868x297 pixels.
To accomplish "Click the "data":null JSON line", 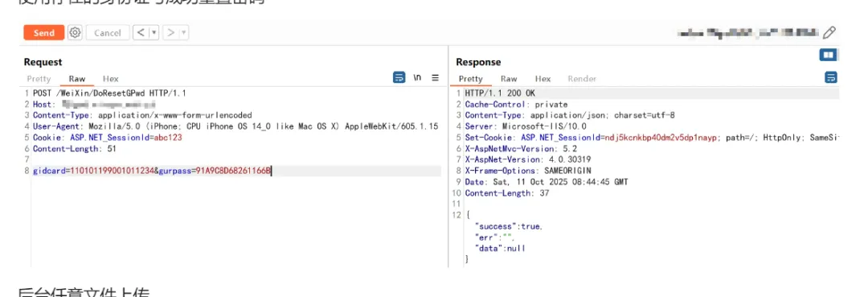I will tap(500, 248).
